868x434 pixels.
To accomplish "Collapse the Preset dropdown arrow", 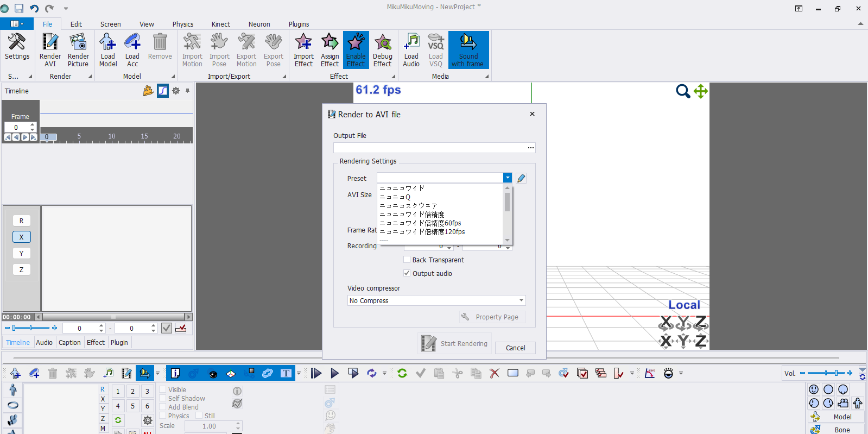I will [508, 178].
